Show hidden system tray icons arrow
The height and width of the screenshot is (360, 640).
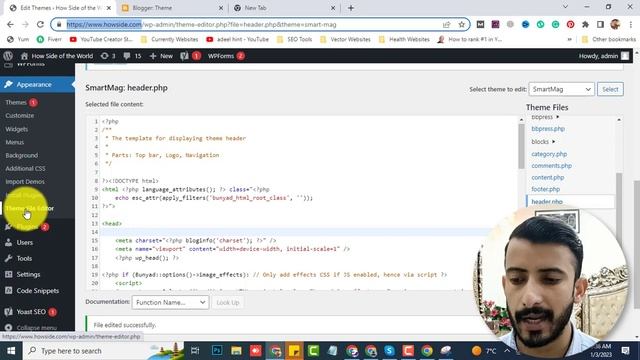coord(507,351)
